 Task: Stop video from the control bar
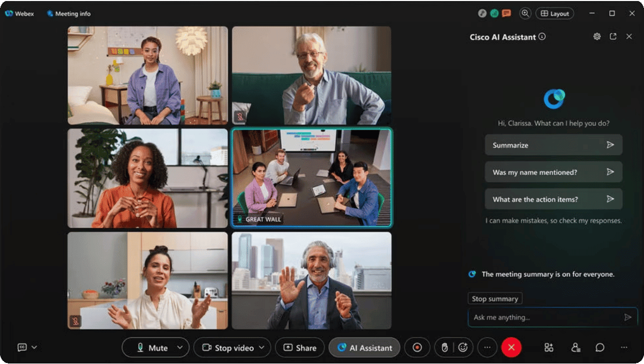point(228,347)
